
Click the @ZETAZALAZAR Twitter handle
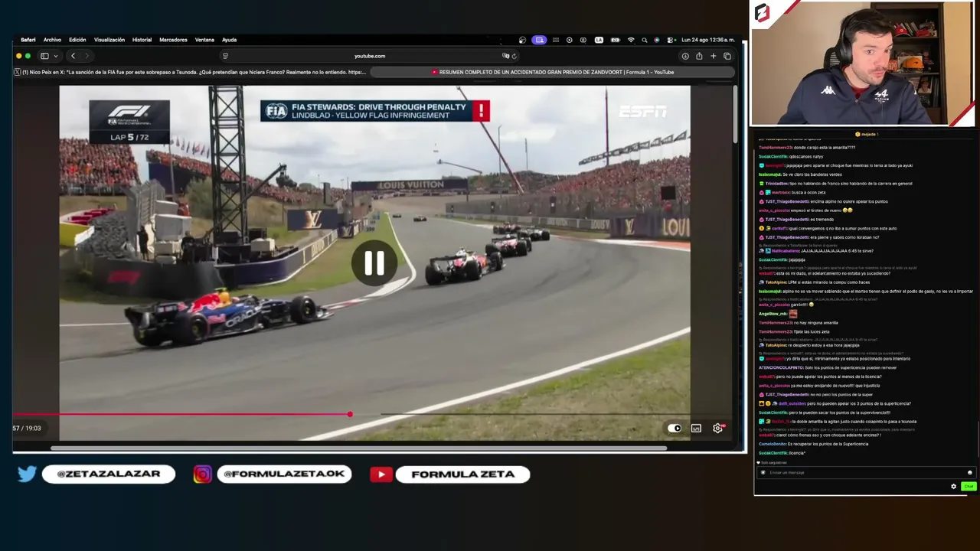109,474
